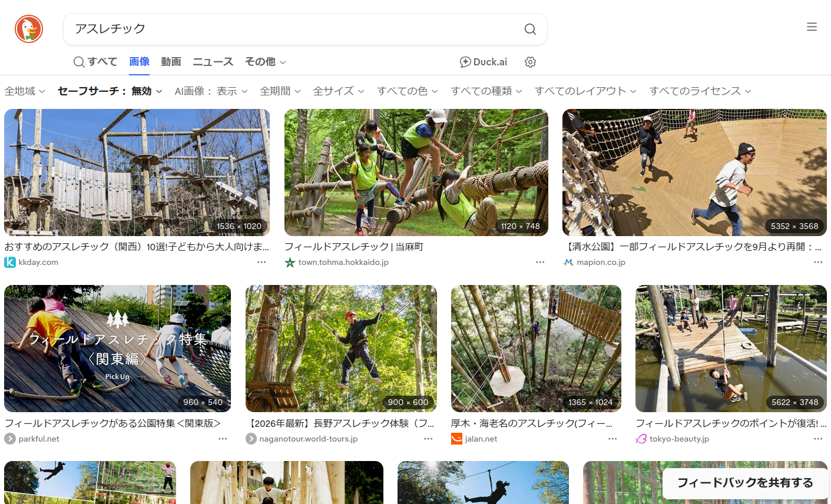Open the すべての色 color filter
This screenshot has height=504, width=831.
[x=408, y=91]
